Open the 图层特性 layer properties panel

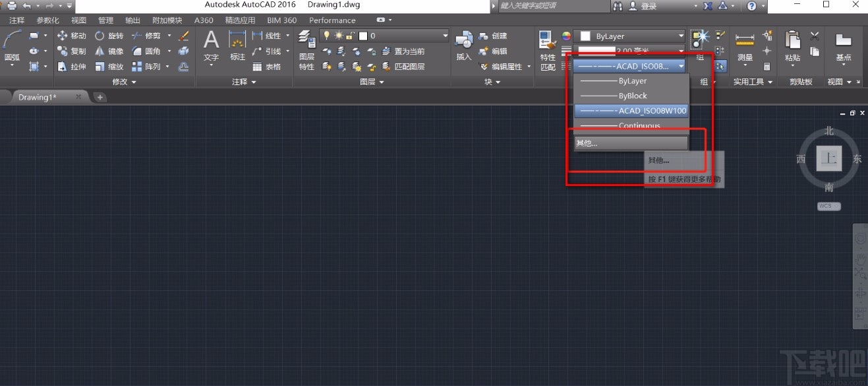click(306, 49)
